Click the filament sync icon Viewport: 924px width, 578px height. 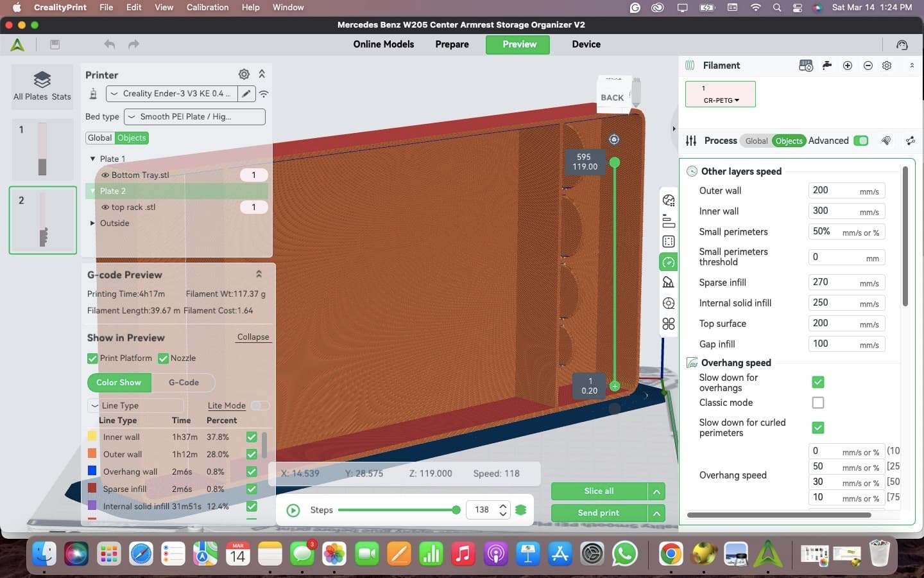pos(806,66)
